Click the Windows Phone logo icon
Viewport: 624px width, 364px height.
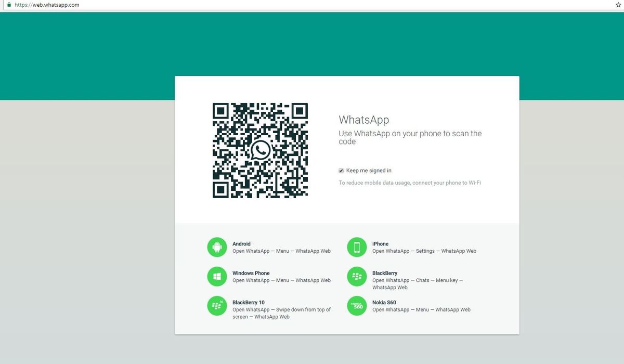(x=217, y=276)
